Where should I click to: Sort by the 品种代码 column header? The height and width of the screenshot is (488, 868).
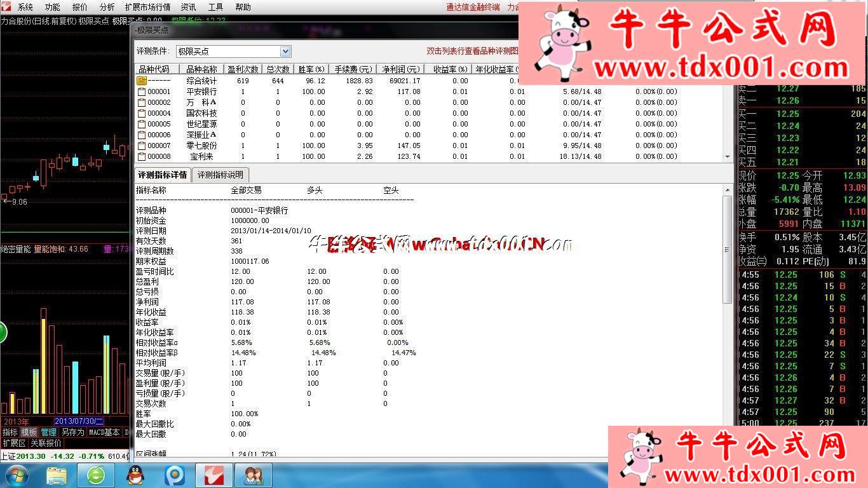click(157, 69)
